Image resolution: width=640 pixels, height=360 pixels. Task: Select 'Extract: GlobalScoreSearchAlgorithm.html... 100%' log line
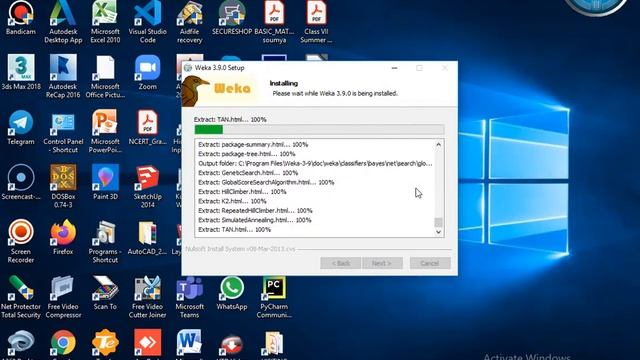tap(266, 182)
